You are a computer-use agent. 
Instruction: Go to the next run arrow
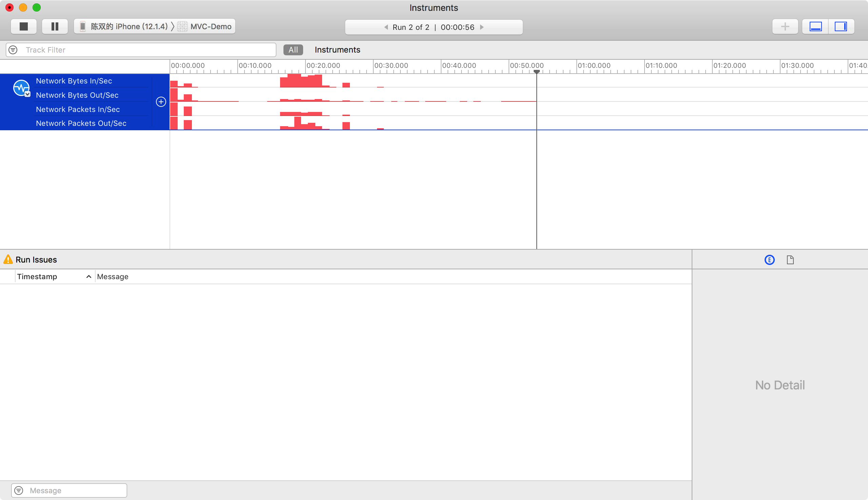pos(482,27)
